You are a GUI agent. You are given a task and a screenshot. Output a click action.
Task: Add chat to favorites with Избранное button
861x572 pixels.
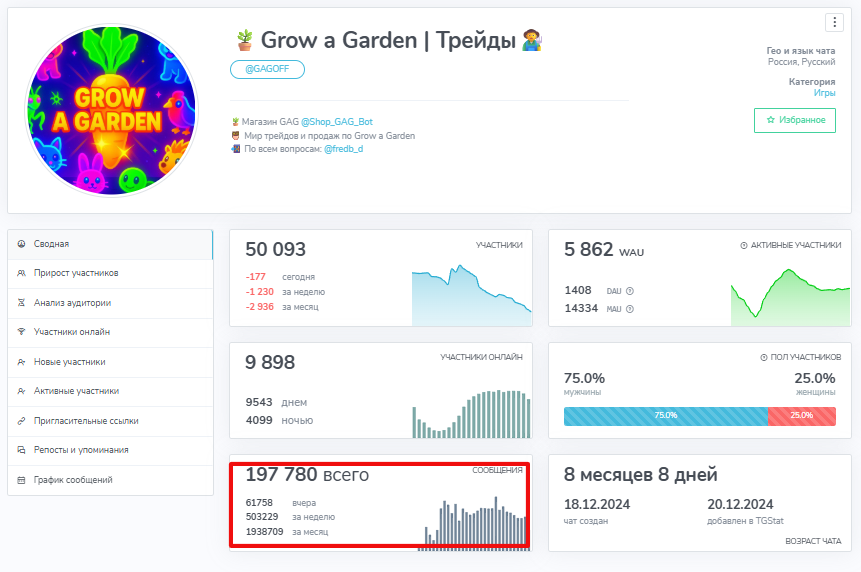tap(795, 120)
